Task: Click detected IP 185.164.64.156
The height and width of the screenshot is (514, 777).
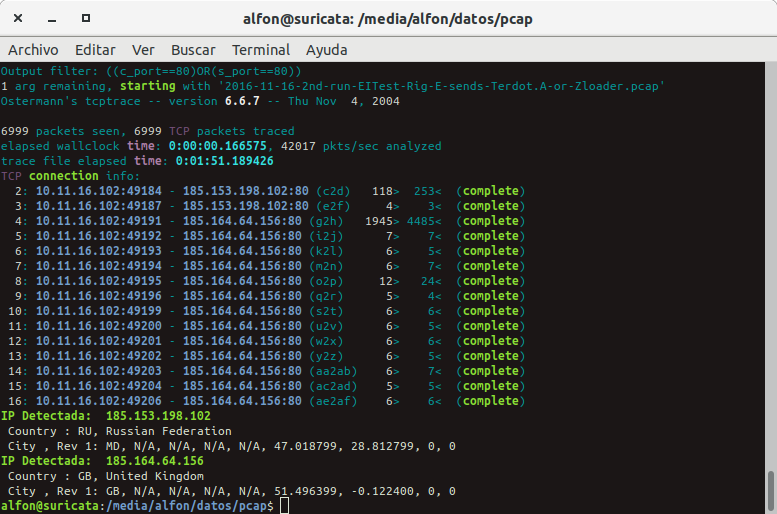Action: pos(155,461)
